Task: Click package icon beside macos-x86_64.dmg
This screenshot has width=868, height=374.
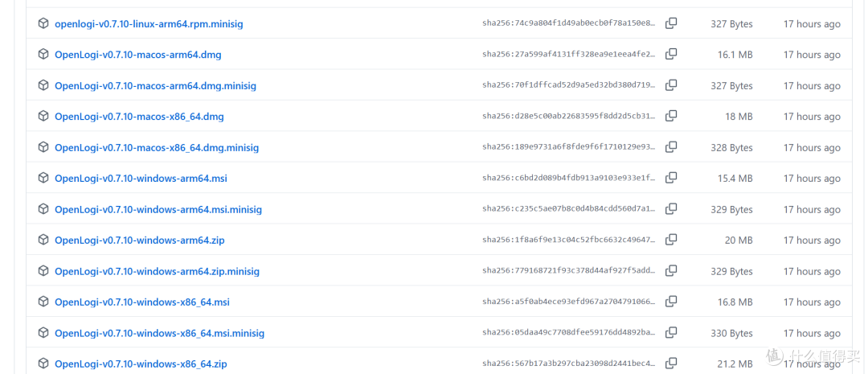Action: pyautogui.click(x=43, y=117)
